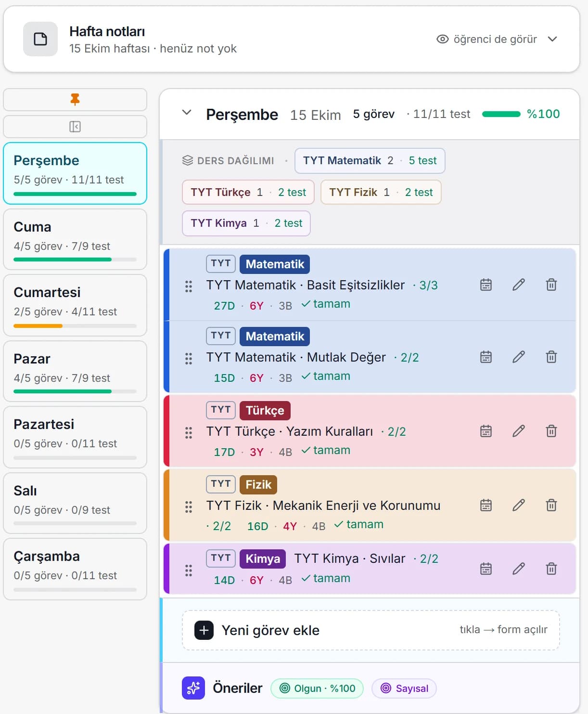Viewport: 588px width, 714px height.
Task: Edit the Basit Eşitsizlikler task with pencil
Action: click(x=519, y=285)
